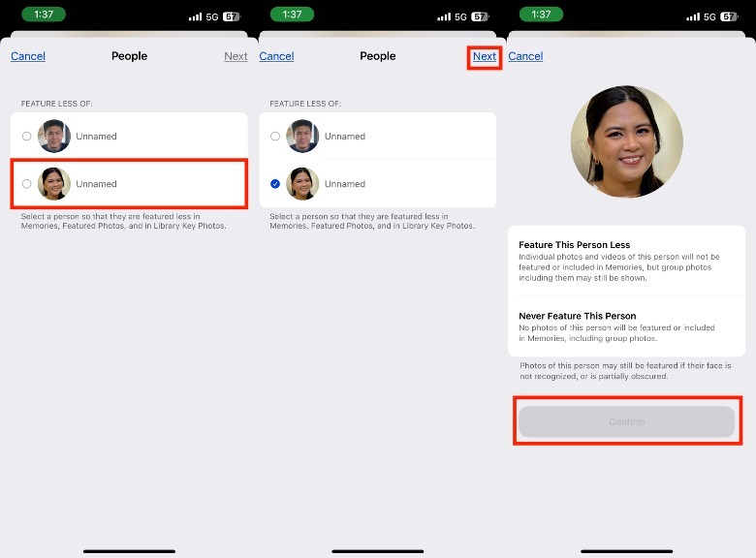Tap the large circular portrait photo

click(x=626, y=142)
